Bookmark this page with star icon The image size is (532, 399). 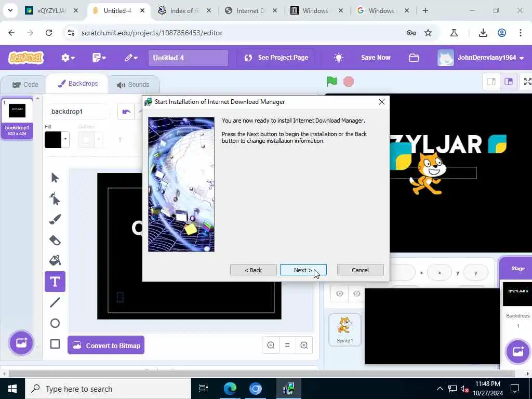pos(428,33)
